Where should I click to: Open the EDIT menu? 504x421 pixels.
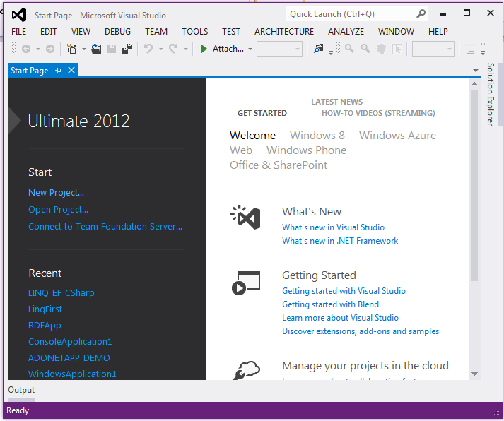pyautogui.click(x=49, y=32)
